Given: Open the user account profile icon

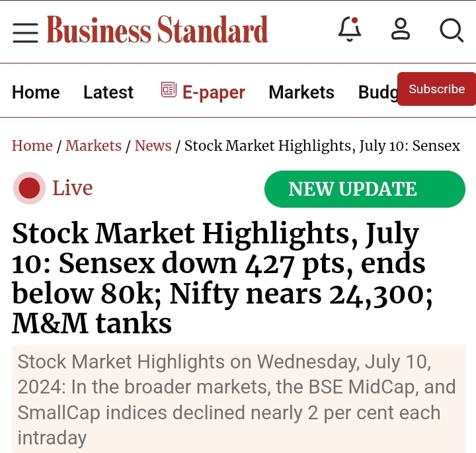Looking at the screenshot, I should (401, 30).
